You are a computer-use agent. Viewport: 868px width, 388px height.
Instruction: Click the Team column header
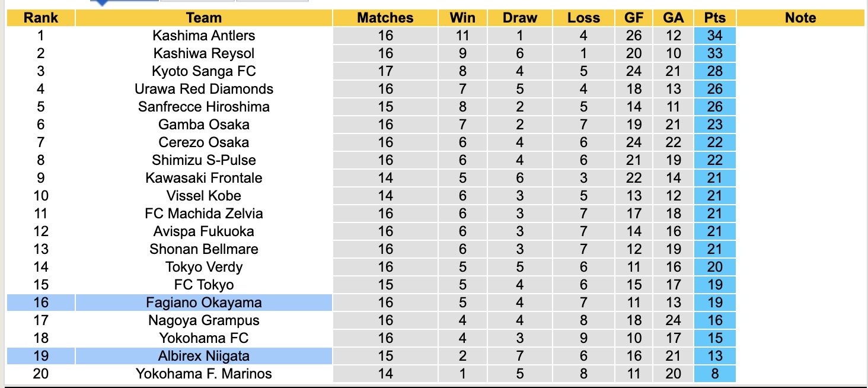203,18
